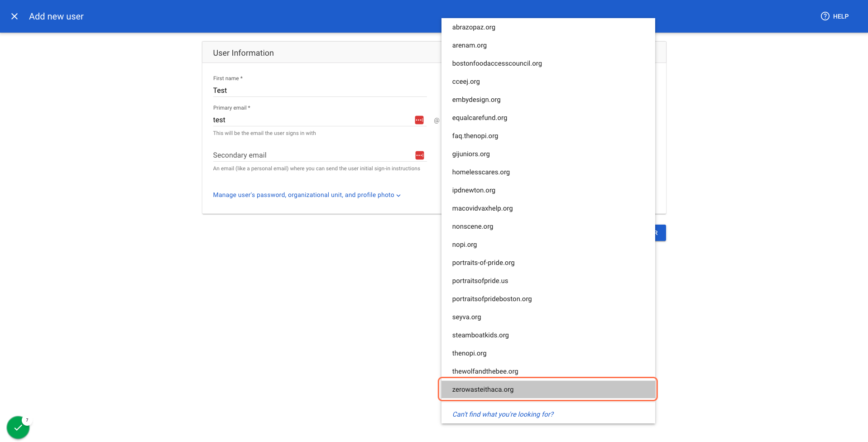This screenshot has width=868, height=442.
Task: Pick portraitsofprideboston.org domain
Action: click(x=548, y=299)
